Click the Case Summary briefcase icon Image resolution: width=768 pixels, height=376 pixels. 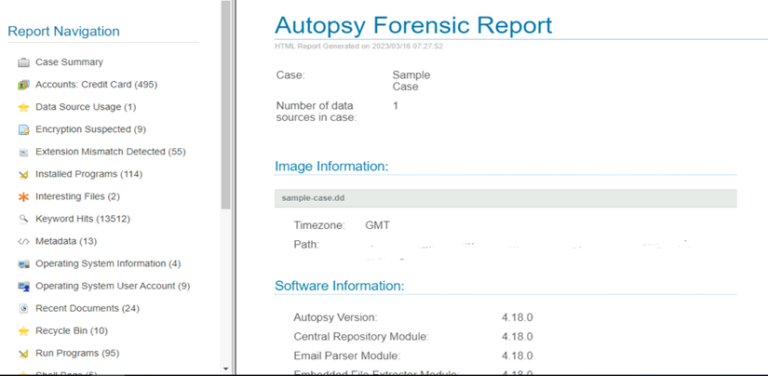[24, 63]
